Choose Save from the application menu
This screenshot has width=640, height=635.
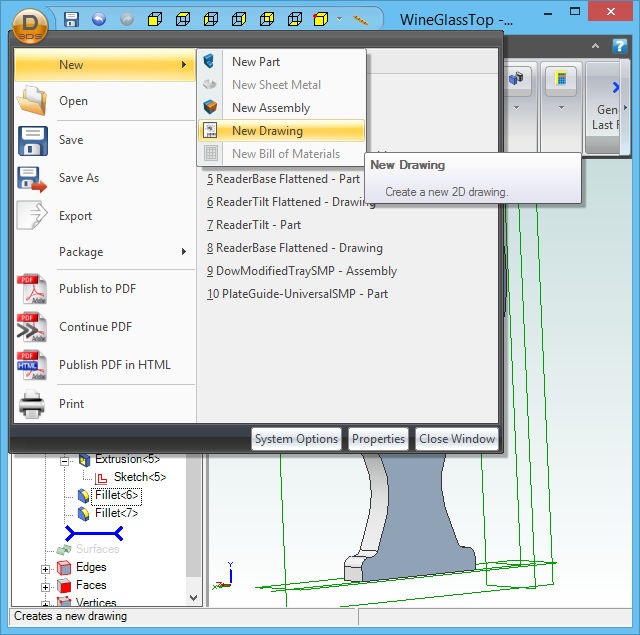[x=105, y=140]
